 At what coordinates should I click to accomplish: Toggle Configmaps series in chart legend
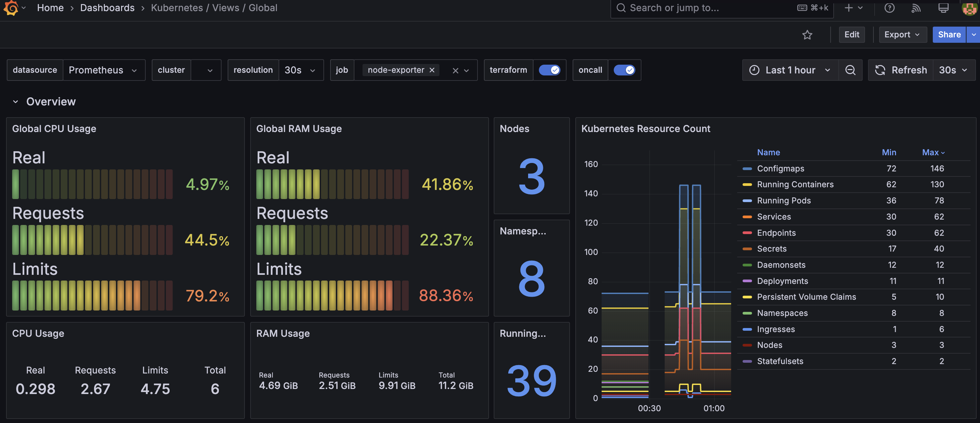click(780, 168)
